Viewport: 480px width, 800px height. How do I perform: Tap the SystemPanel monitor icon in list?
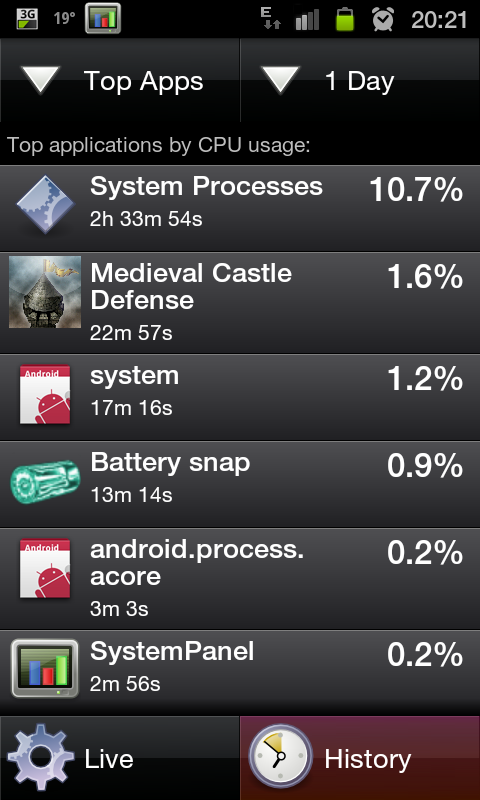(45, 668)
